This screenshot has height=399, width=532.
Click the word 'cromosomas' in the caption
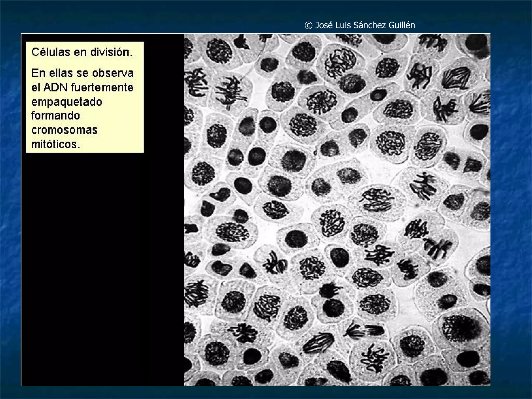tap(64, 130)
